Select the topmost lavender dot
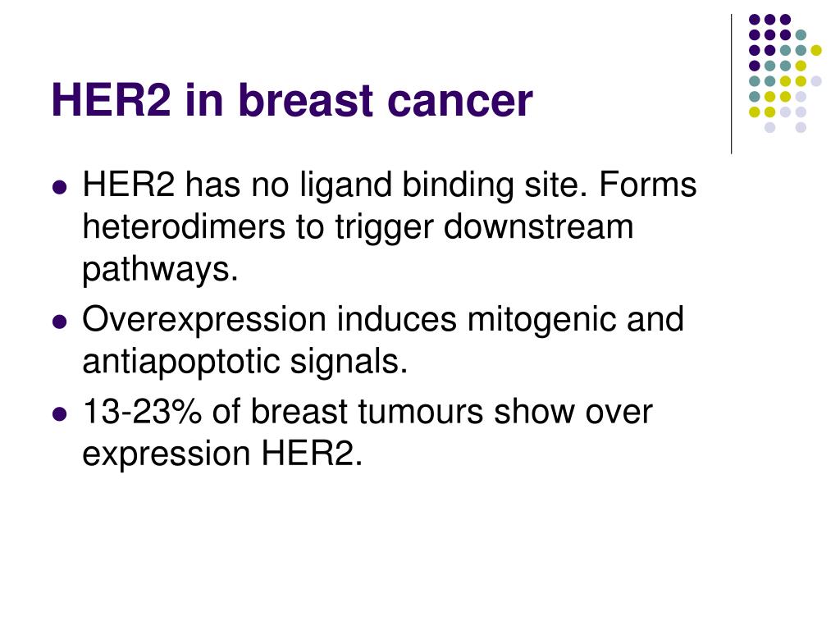This screenshot has width=840, height=630. click(x=816, y=81)
